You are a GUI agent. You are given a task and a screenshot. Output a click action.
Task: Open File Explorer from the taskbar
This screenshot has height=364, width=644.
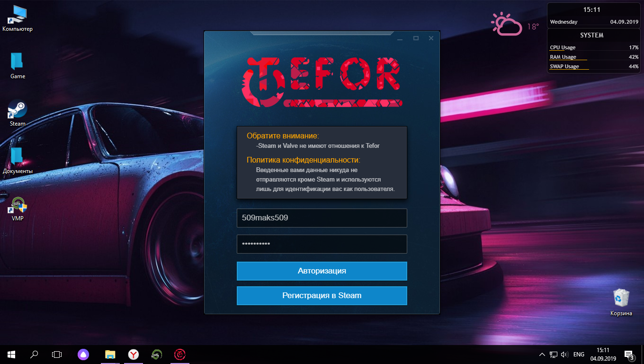pos(110,354)
